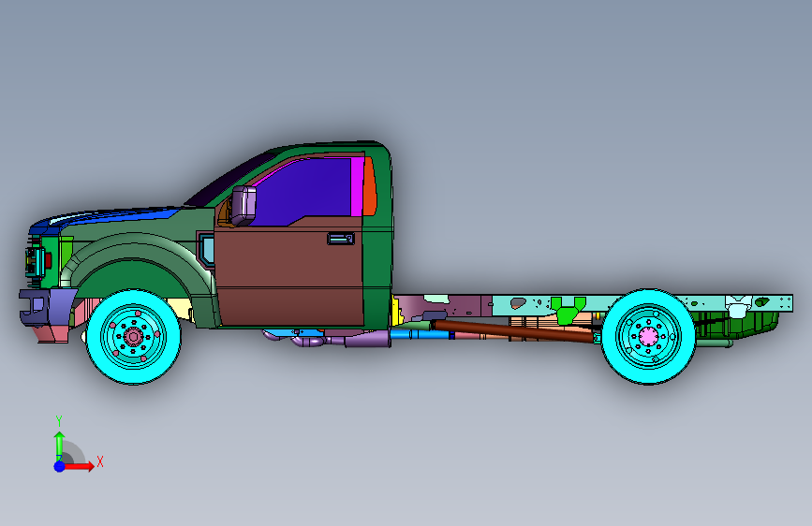Viewport: 812px width, 526px height.
Task: Pick the blue-violet door window glass
Action: point(305,192)
